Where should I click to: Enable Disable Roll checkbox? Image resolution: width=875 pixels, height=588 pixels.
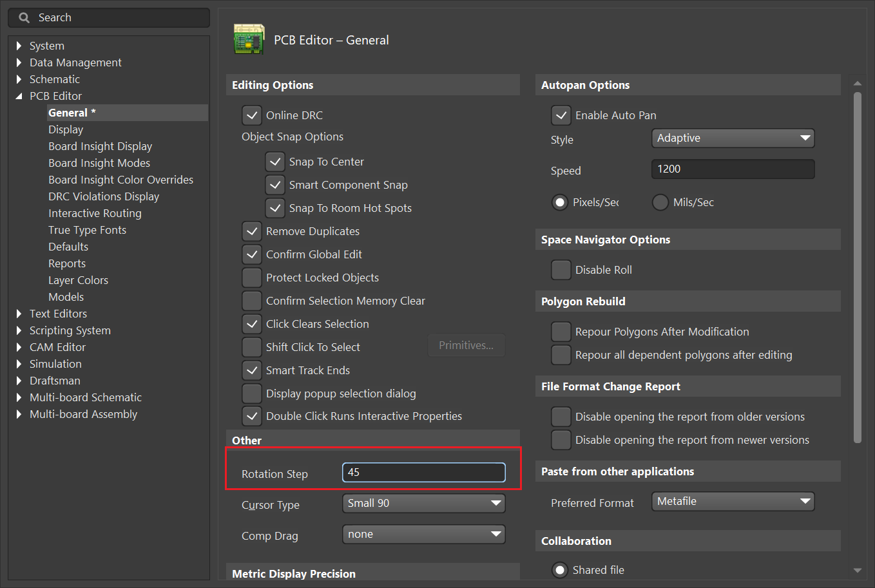click(561, 270)
